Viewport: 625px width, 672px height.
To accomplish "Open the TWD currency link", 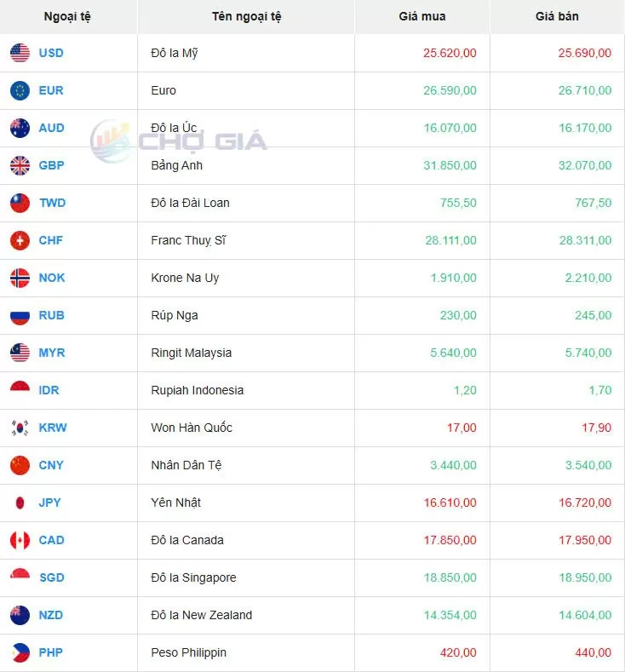I will pyautogui.click(x=52, y=203).
